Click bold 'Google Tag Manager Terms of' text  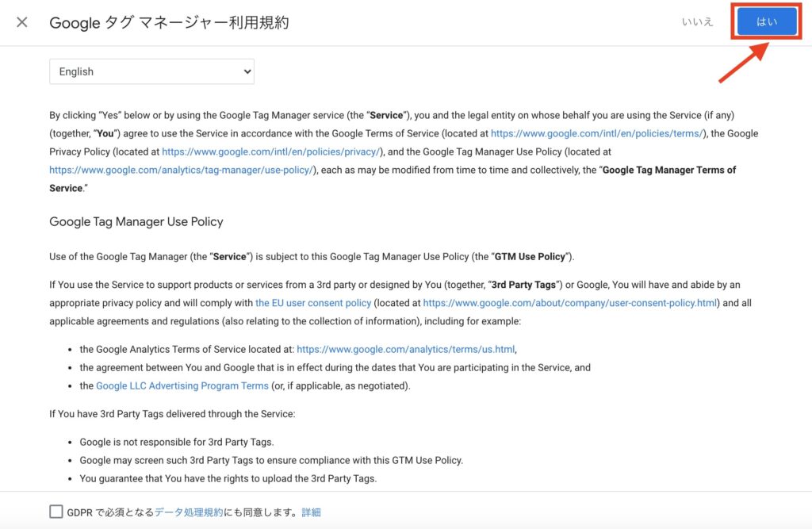(669, 170)
